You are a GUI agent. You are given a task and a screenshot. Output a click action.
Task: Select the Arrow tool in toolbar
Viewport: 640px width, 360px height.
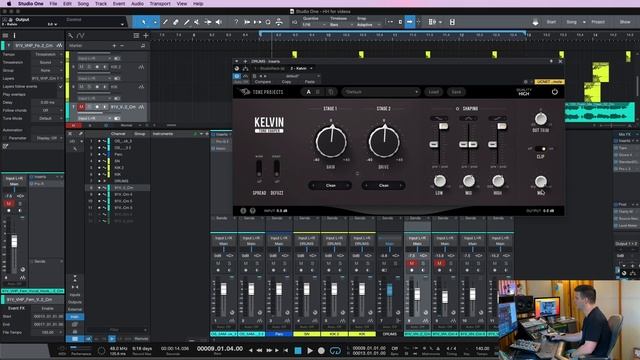pyautogui.click(x=144, y=22)
